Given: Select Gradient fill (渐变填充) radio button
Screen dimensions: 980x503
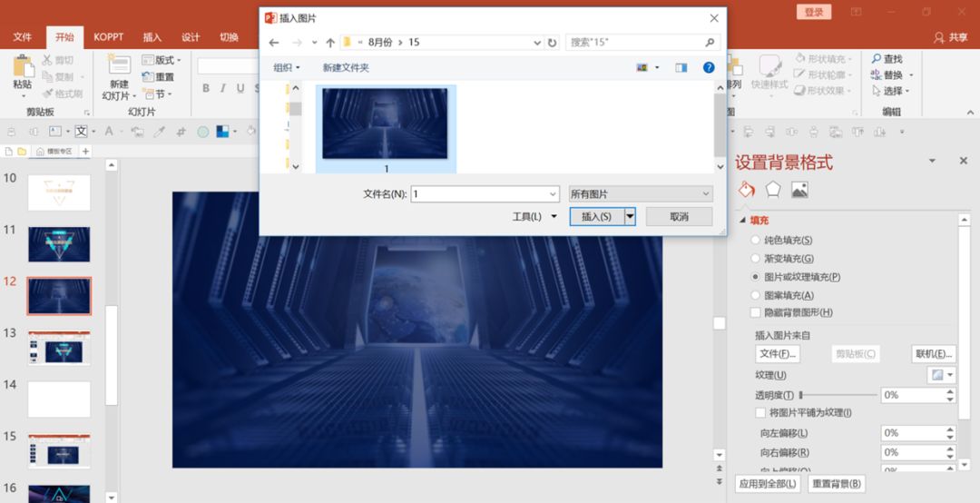Looking at the screenshot, I should (755, 259).
